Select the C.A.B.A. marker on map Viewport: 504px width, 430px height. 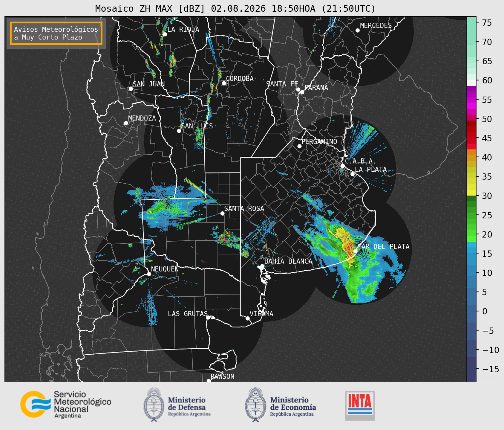[x=343, y=166]
